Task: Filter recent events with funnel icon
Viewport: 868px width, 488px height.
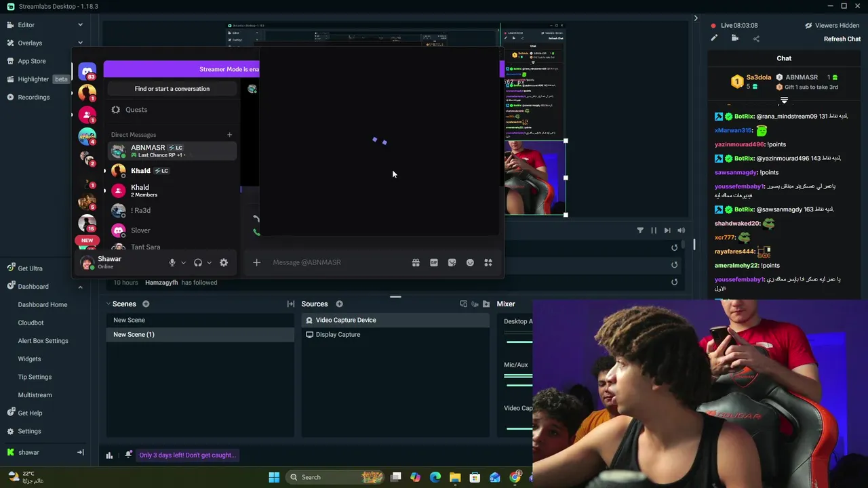Action: tap(640, 230)
